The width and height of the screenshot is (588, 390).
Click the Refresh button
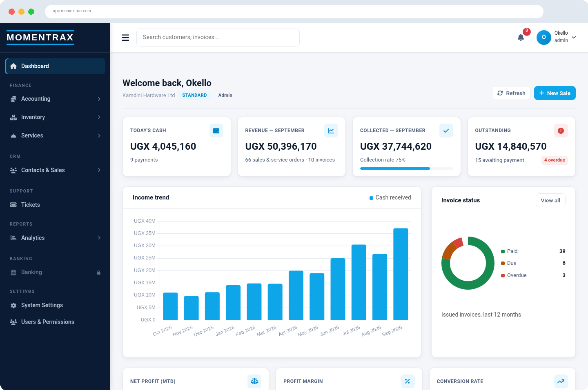511,93
